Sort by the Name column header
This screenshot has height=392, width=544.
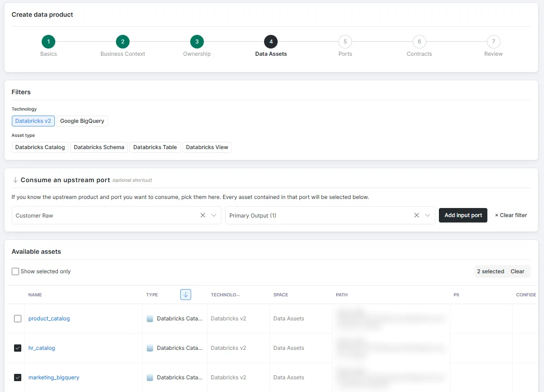coord(35,295)
